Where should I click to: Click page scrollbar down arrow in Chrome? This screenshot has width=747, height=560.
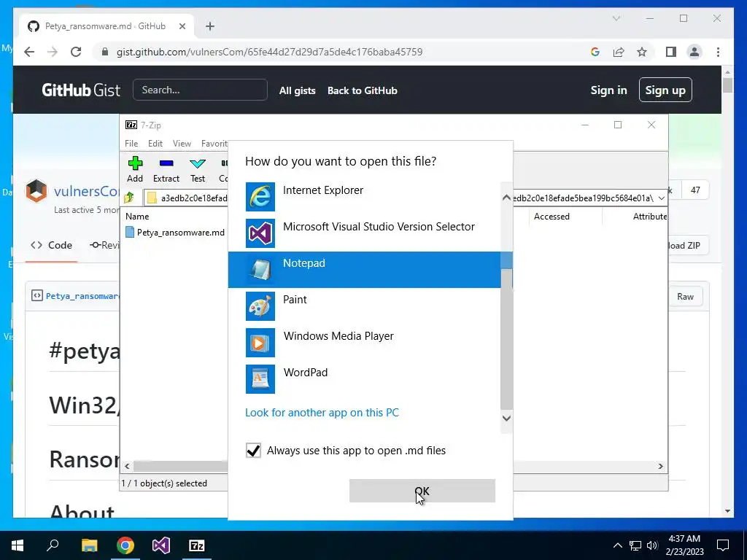tap(727, 511)
